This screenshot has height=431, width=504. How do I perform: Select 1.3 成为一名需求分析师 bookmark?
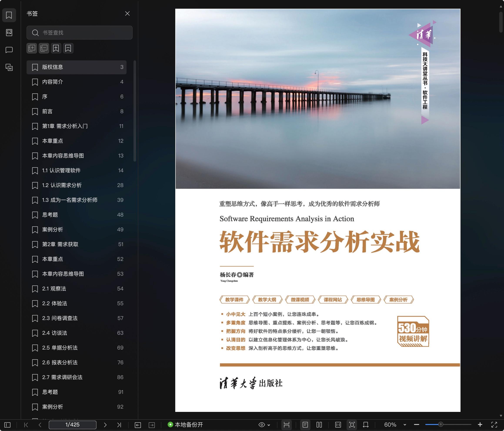coord(76,200)
